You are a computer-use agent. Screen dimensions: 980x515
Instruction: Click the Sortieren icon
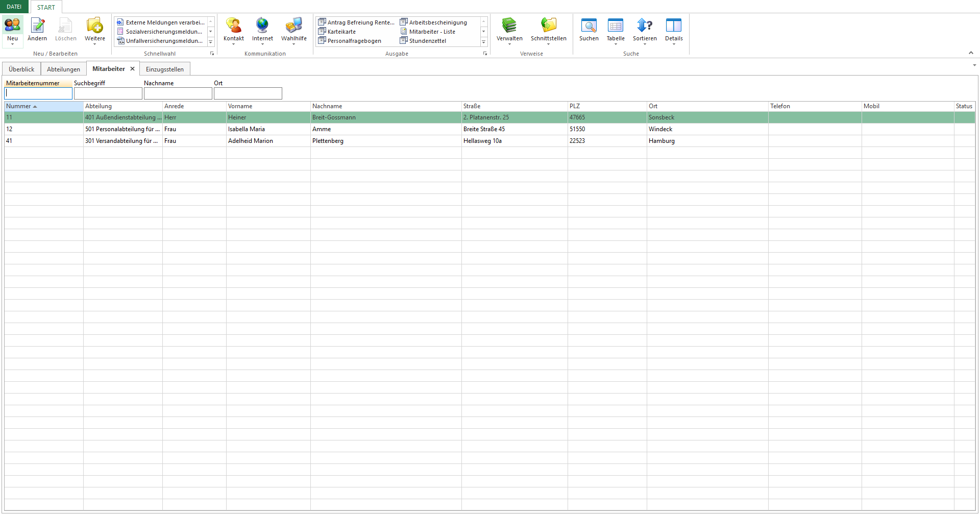(645, 25)
